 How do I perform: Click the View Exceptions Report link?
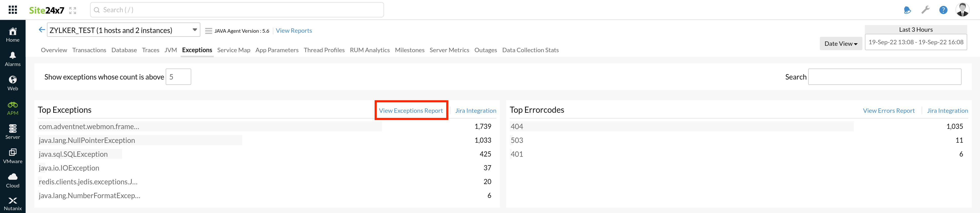coord(410,111)
